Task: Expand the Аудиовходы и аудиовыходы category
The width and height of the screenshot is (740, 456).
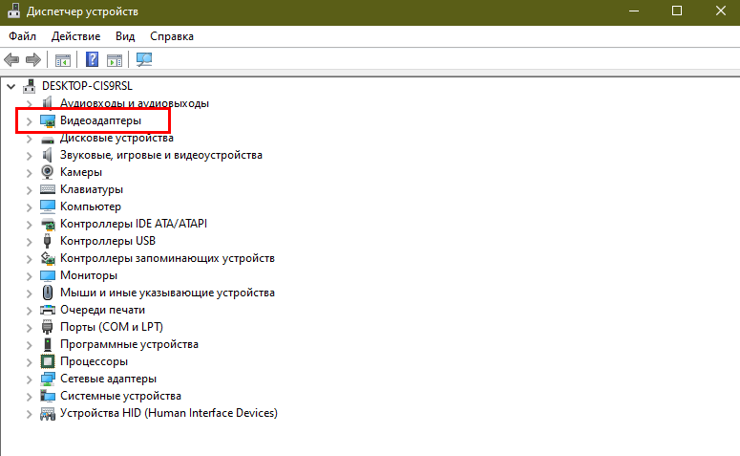Action: [29, 104]
